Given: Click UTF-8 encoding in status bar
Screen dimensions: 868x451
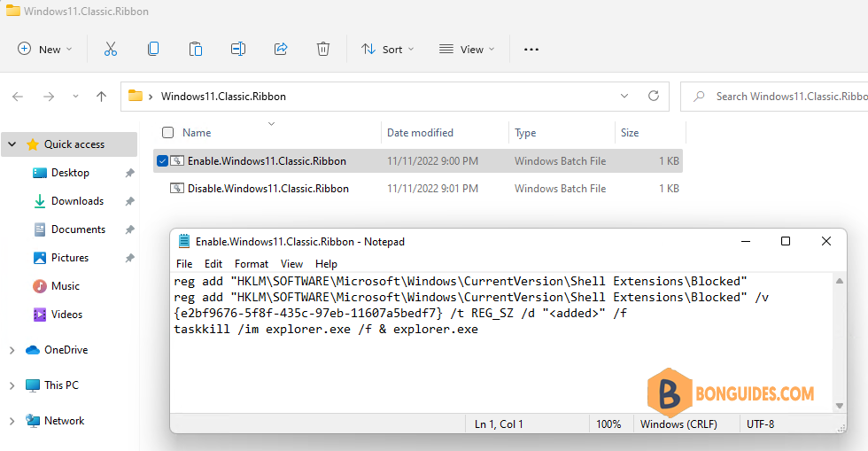Looking at the screenshot, I should 761,424.
